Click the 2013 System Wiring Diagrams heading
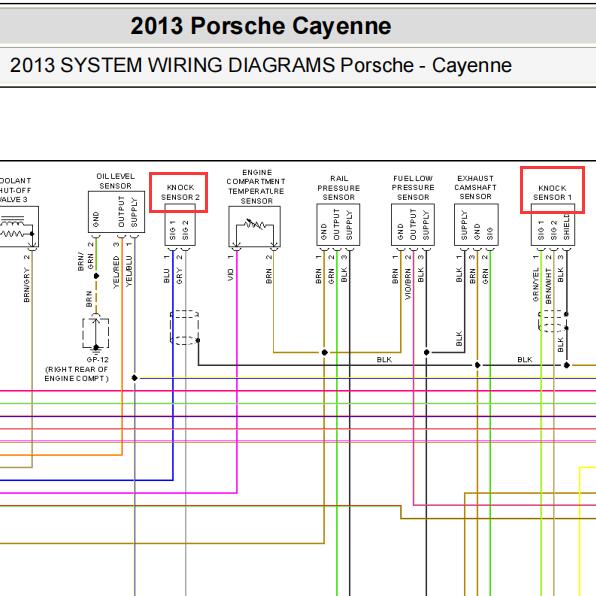The height and width of the screenshot is (596, 596). point(261,65)
